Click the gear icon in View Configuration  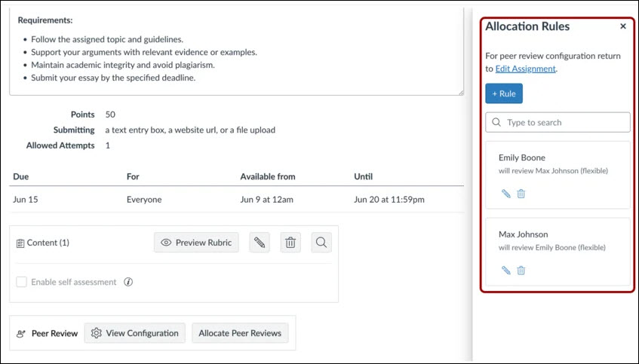click(96, 333)
